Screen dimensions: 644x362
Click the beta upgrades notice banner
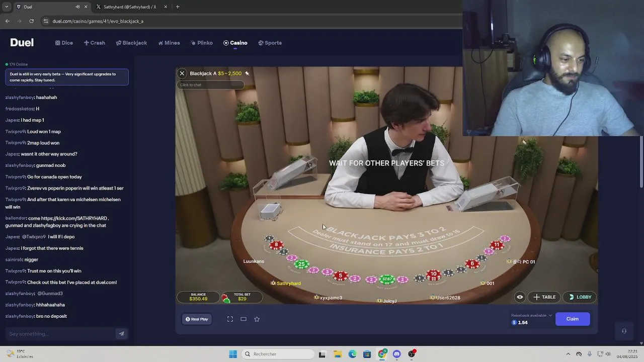67,77
